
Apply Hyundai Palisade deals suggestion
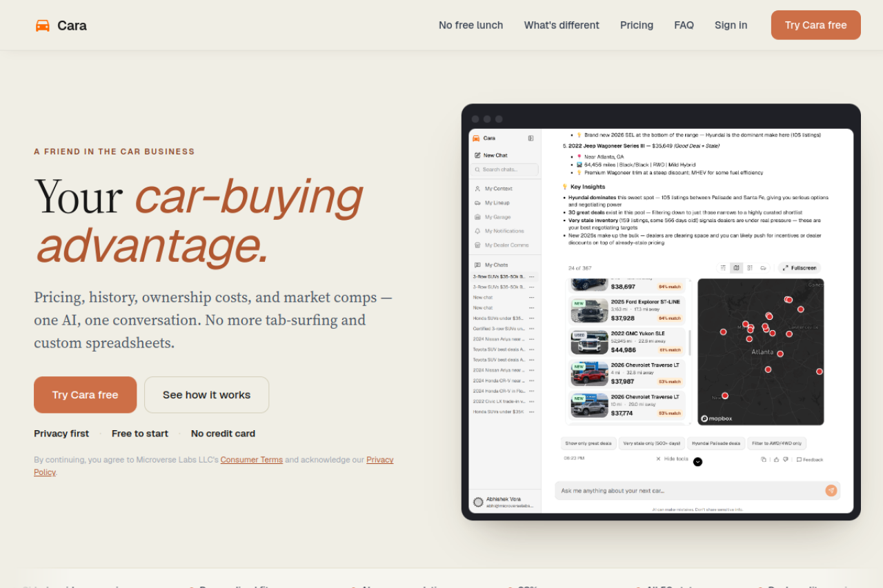(716, 443)
